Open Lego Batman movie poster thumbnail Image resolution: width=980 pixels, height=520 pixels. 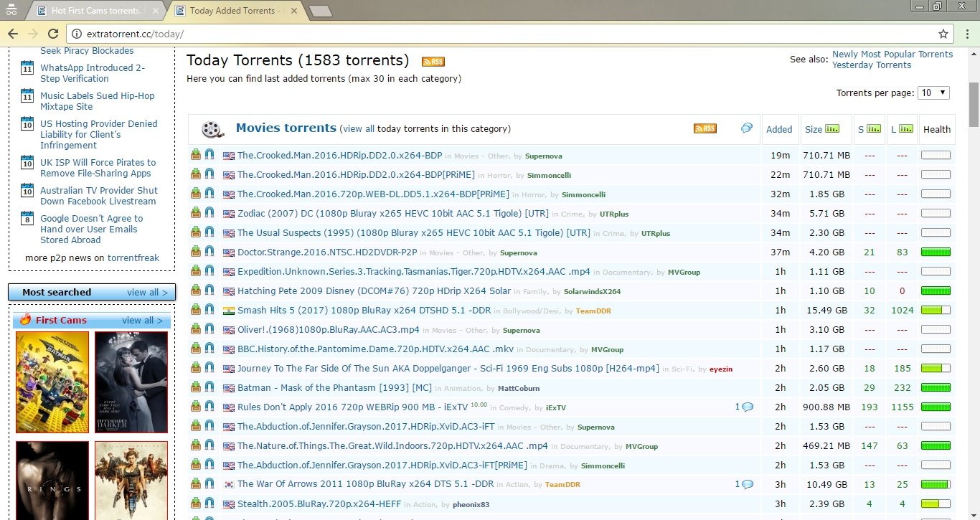52,382
